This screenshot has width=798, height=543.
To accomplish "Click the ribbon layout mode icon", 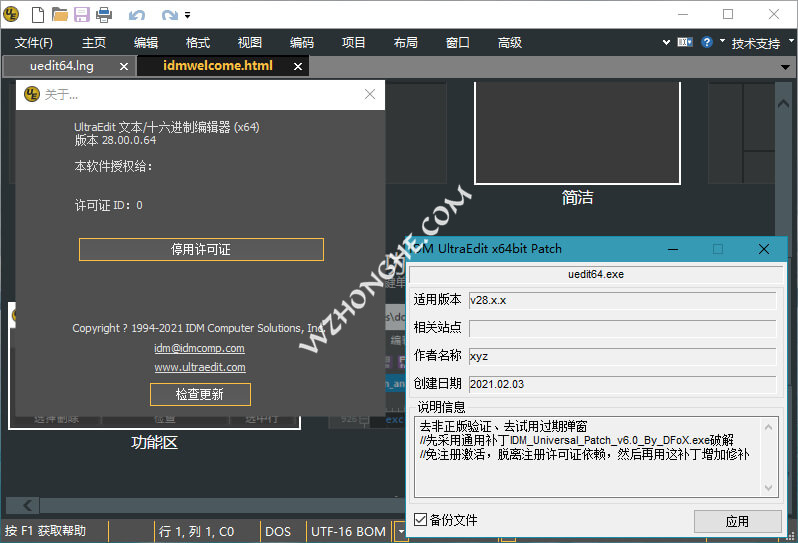I will pos(685,42).
